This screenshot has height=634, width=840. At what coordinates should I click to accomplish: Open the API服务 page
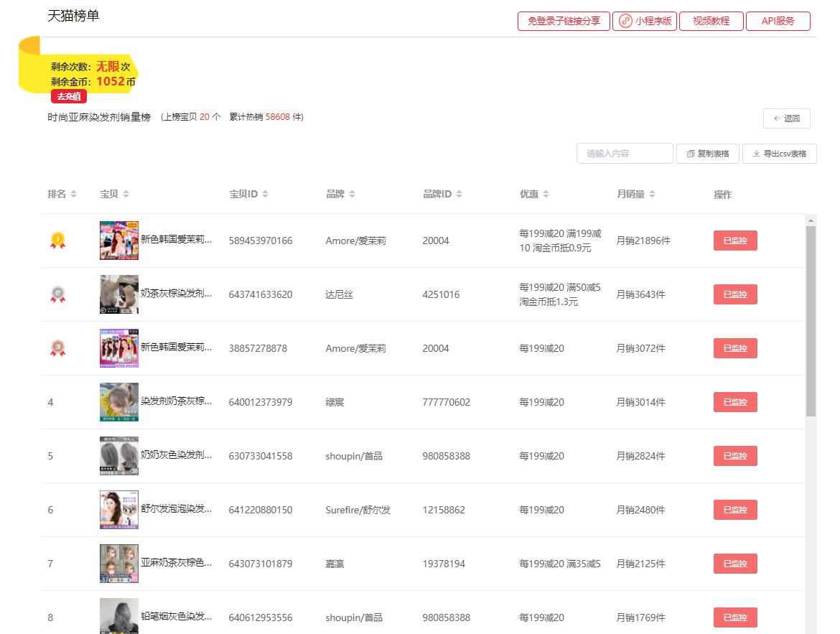pyautogui.click(x=778, y=22)
